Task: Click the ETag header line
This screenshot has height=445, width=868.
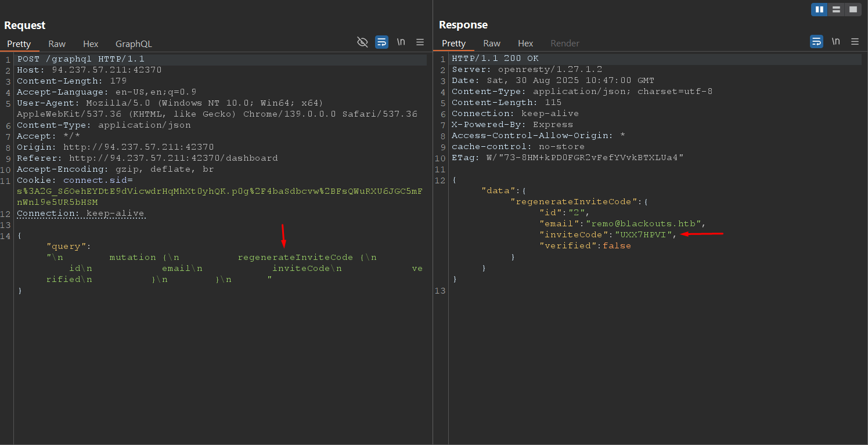Action: 568,158
